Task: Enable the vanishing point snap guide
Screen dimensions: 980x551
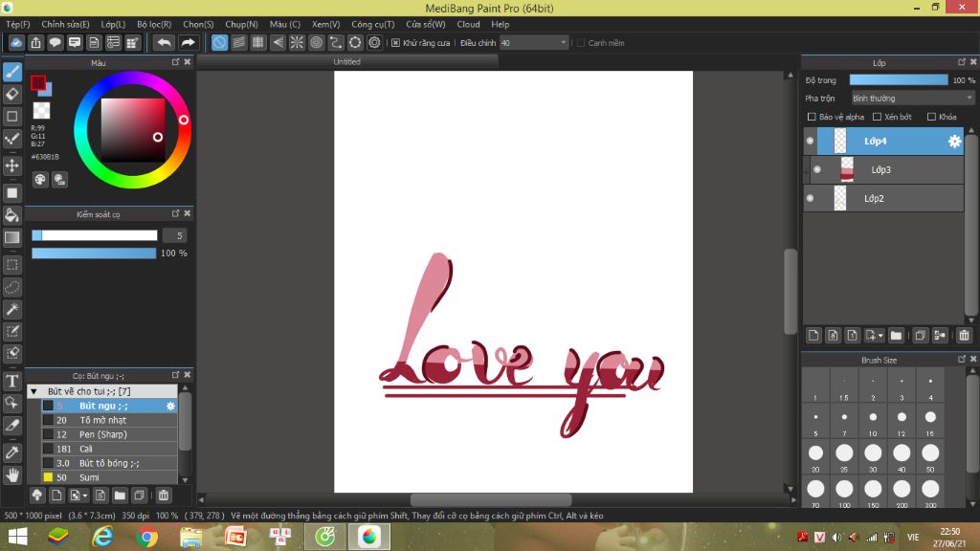Action: [x=278, y=42]
